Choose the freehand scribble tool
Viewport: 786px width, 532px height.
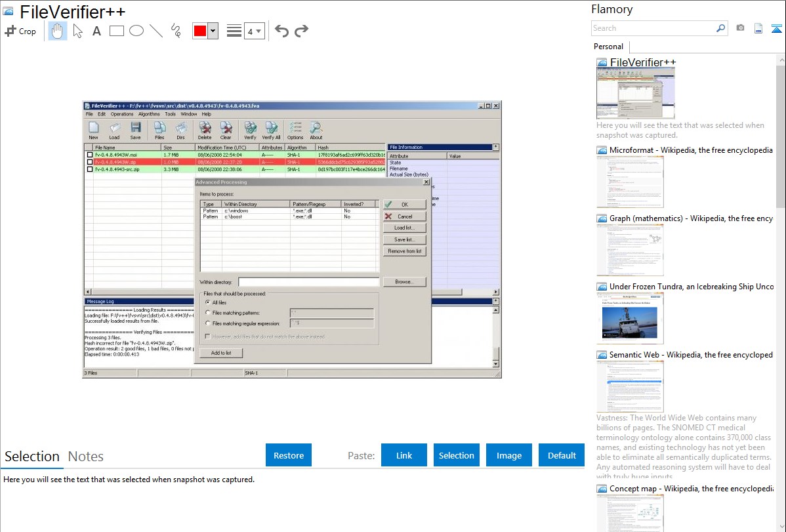(175, 31)
